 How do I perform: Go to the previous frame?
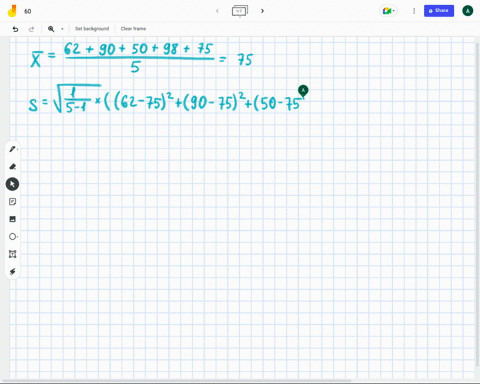(217, 11)
